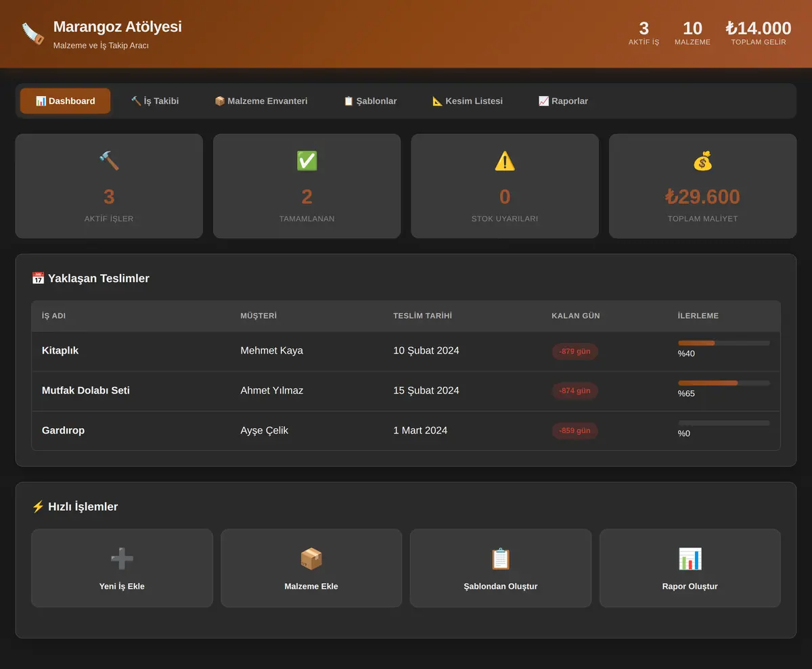Click the Toplam Gelir ₺14.000 header stat
812x669 pixels.
(x=759, y=32)
